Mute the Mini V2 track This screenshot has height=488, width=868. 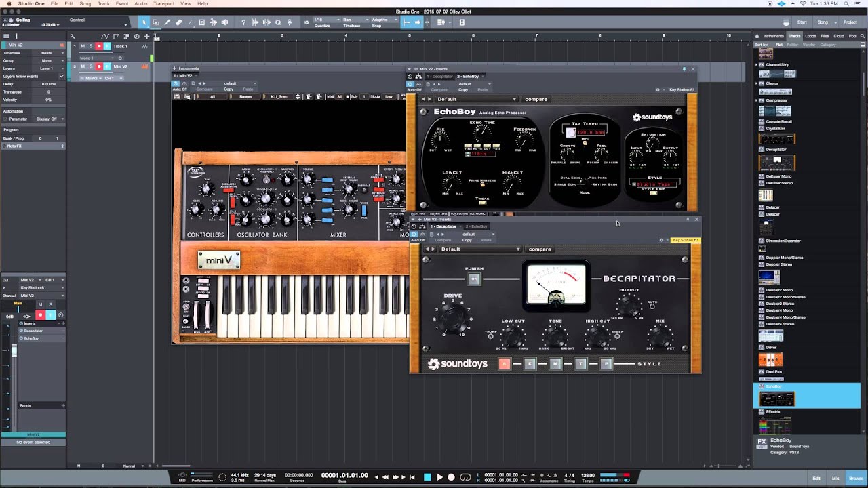(x=83, y=66)
